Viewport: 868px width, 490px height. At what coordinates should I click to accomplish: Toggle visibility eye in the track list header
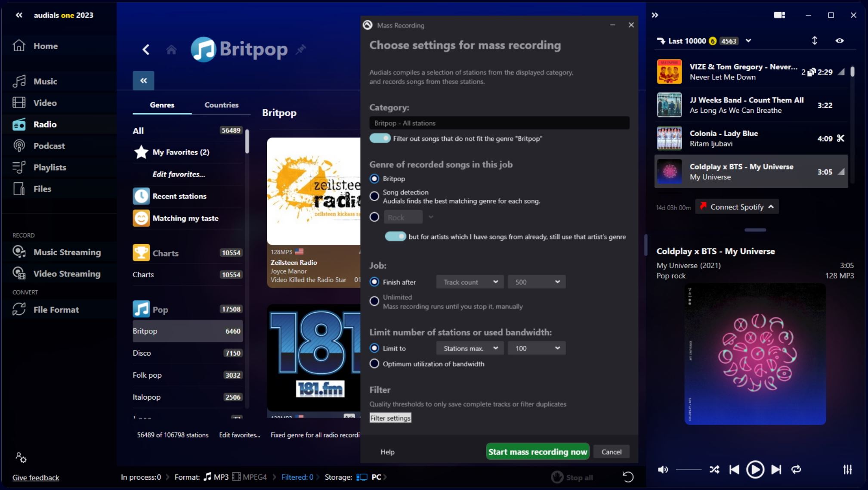839,41
